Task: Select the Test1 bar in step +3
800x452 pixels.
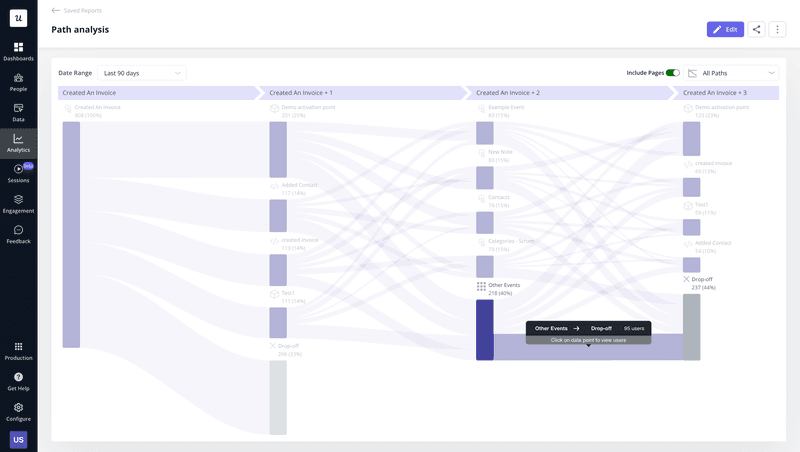Action: pos(691,227)
